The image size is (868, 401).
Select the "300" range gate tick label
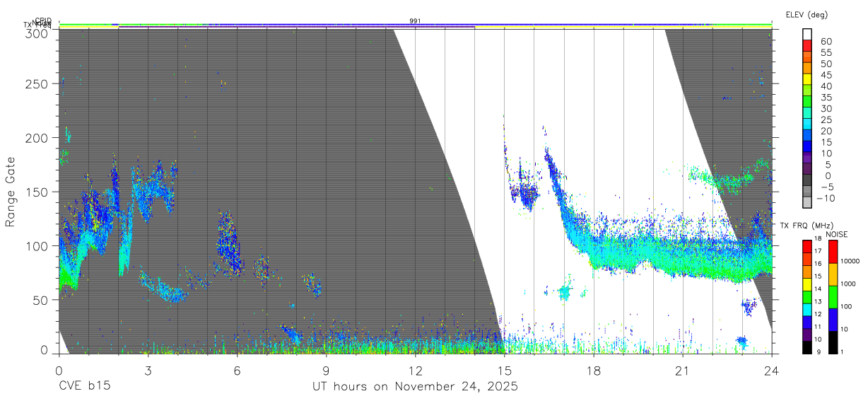pos(37,33)
